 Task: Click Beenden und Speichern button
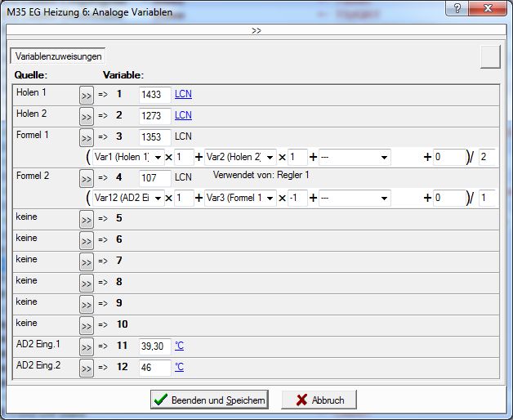[x=209, y=400]
